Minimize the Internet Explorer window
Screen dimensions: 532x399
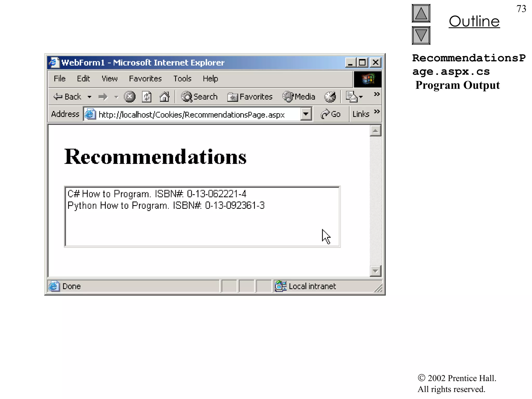pyautogui.click(x=350, y=63)
